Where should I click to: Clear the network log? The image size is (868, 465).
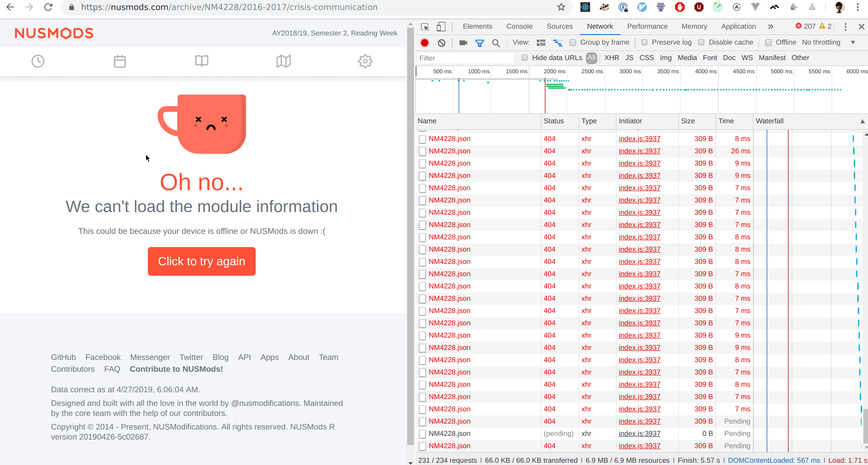tap(441, 43)
